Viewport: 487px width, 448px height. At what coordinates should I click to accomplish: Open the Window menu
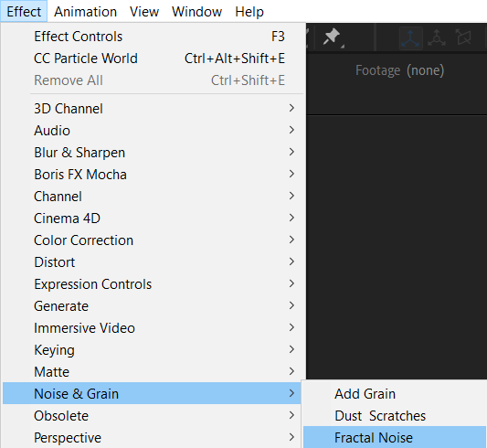[196, 12]
